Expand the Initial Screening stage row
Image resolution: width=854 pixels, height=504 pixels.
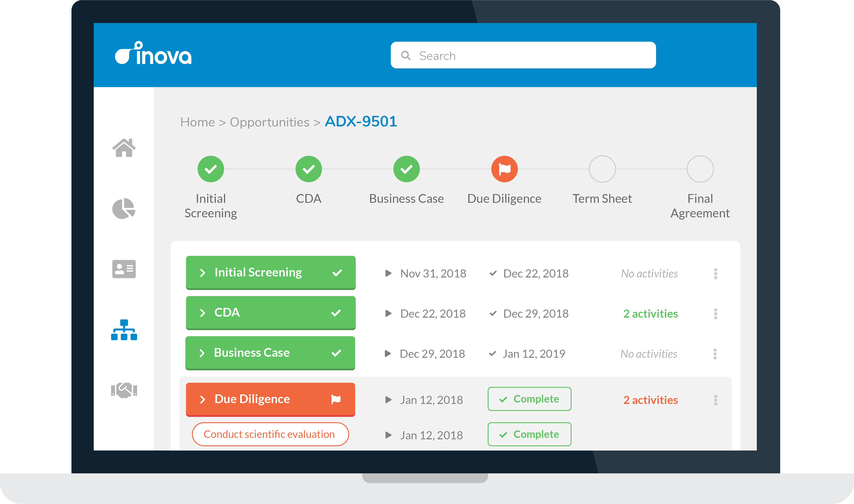(x=203, y=273)
